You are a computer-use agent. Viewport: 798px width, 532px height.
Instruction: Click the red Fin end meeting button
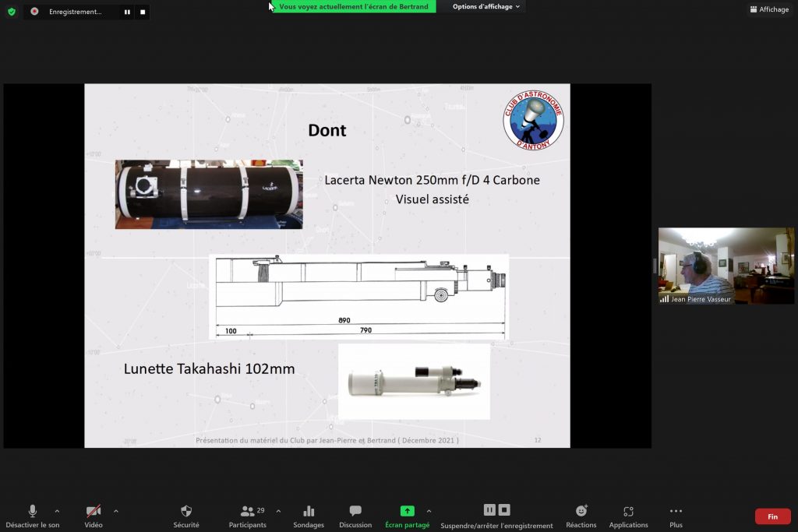772,516
